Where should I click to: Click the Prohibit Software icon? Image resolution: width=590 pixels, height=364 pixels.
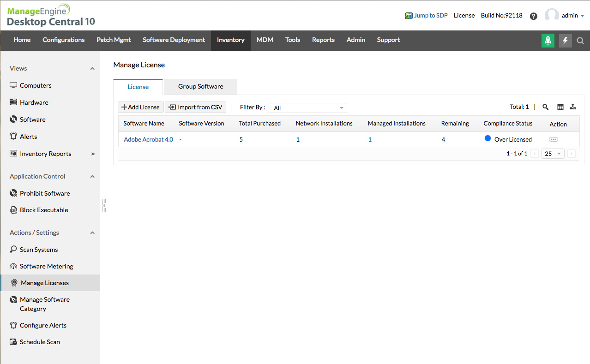[13, 193]
